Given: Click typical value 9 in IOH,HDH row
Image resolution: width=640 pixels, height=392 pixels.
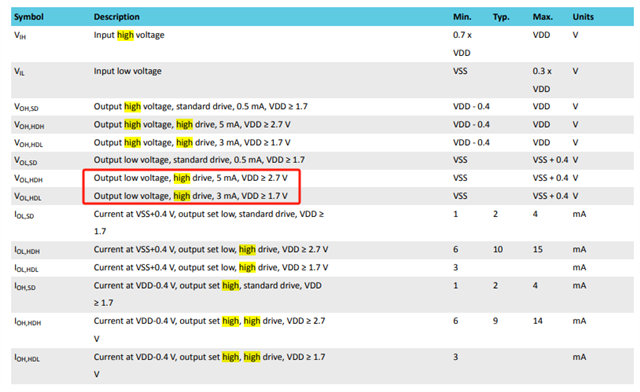Looking at the screenshot, I should tap(495, 321).
